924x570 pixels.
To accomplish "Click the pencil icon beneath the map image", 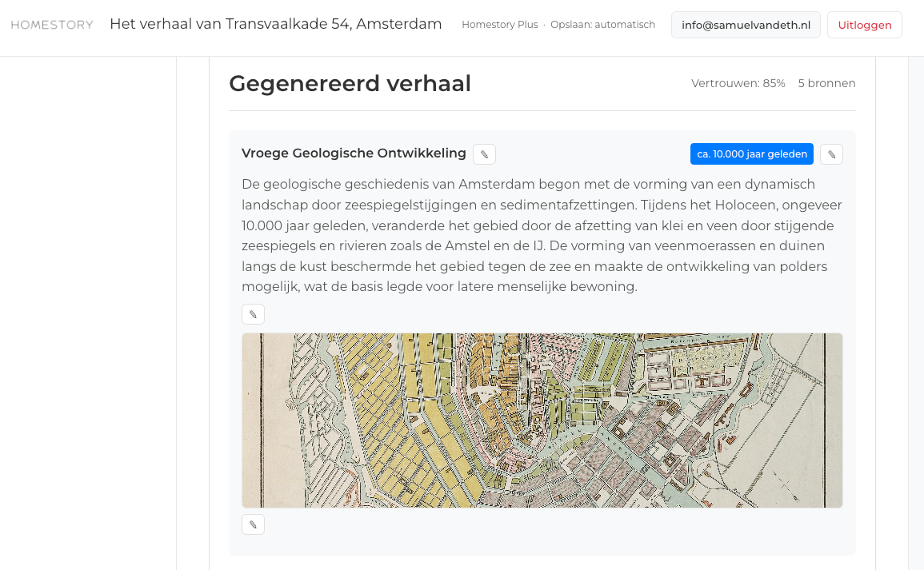I will point(253,524).
